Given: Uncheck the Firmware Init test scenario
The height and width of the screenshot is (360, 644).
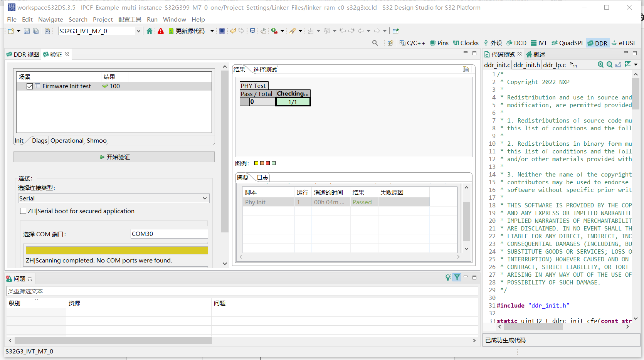Looking at the screenshot, I should coord(30,86).
